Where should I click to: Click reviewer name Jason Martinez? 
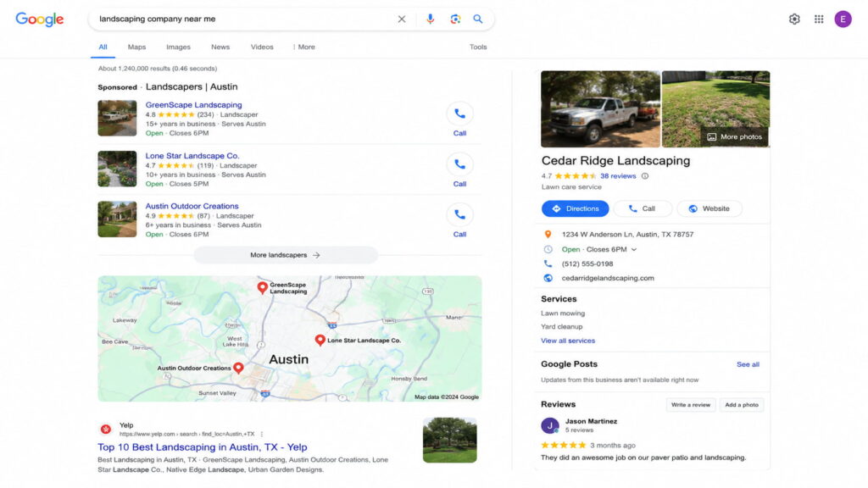591,421
